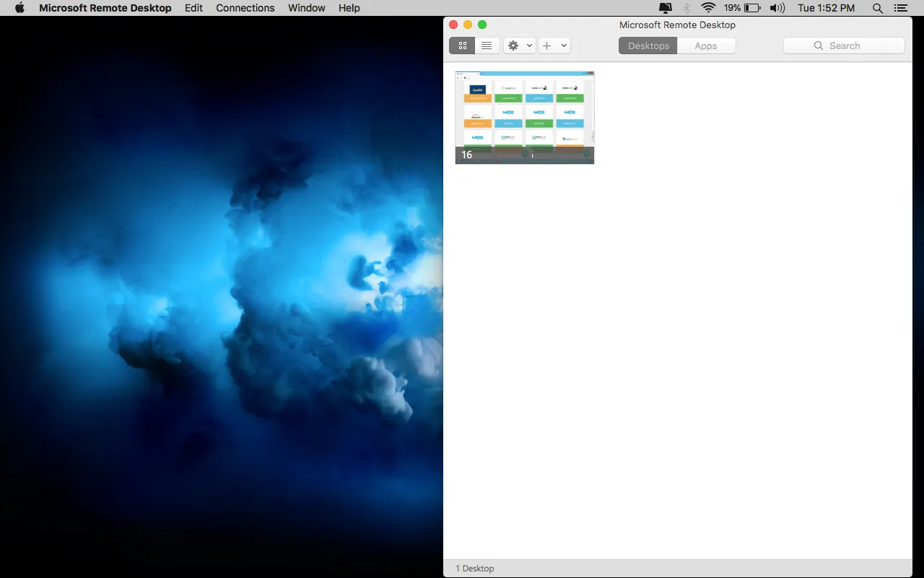Open the Connections menu

click(245, 8)
